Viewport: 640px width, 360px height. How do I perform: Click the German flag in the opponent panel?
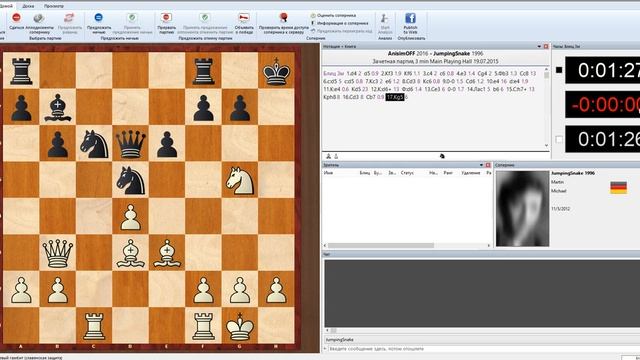coord(618,188)
